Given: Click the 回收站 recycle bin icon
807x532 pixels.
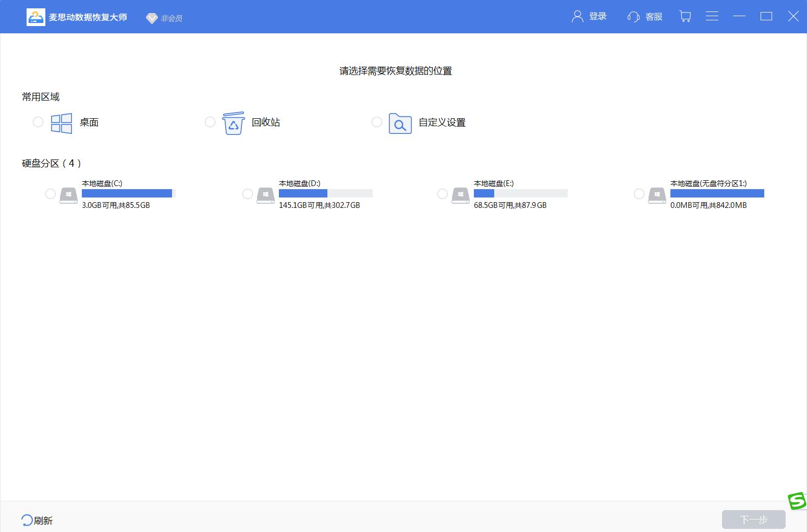Looking at the screenshot, I should (233, 123).
